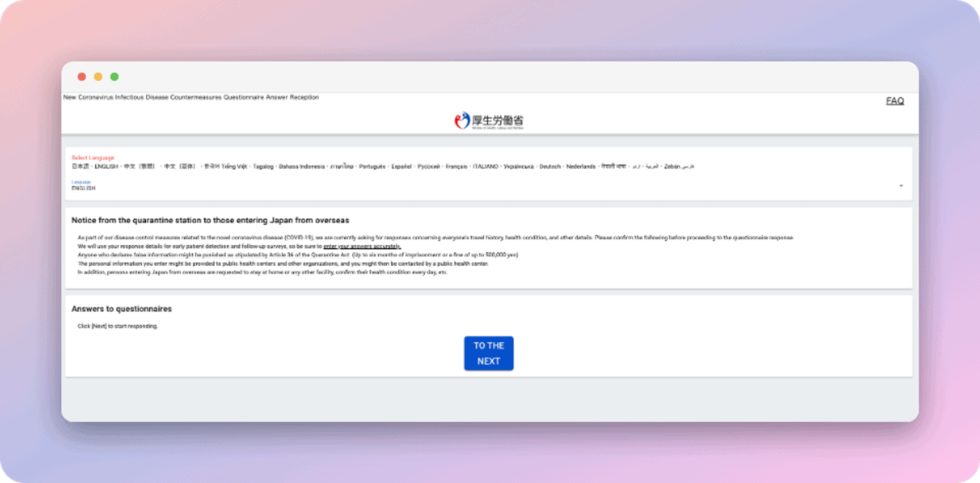Click the green maximize window button
The height and width of the screenshot is (483, 980).
tap(115, 77)
